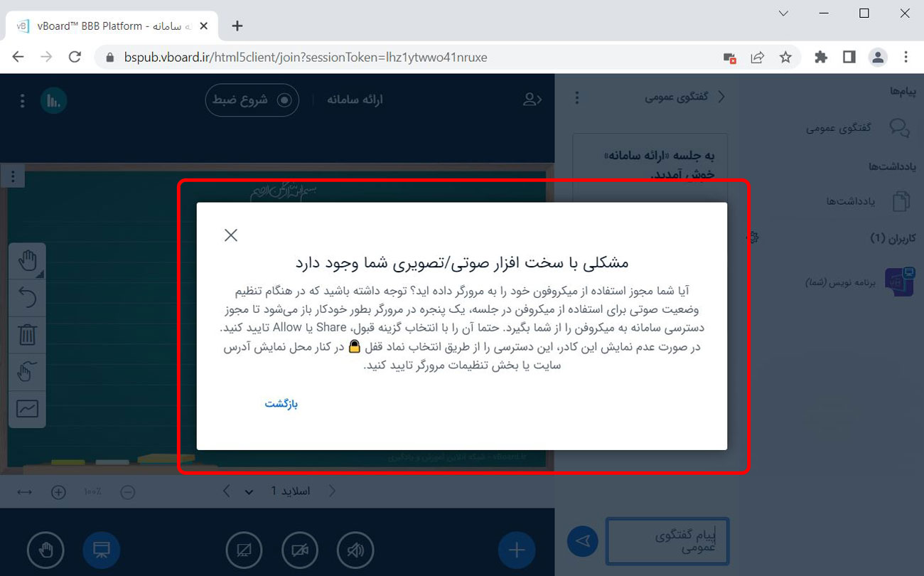Select the hand pan tool
Screen dimensions: 924x576
[x=28, y=261]
